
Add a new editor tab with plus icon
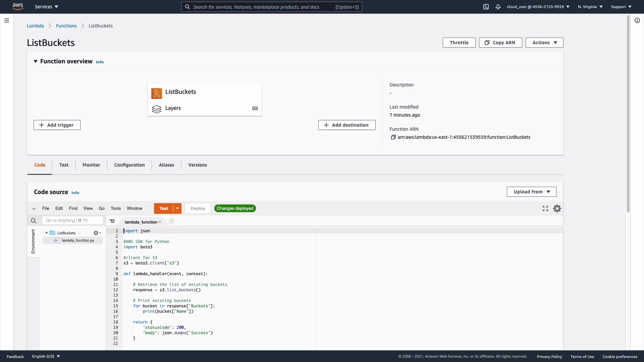pos(172,221)
